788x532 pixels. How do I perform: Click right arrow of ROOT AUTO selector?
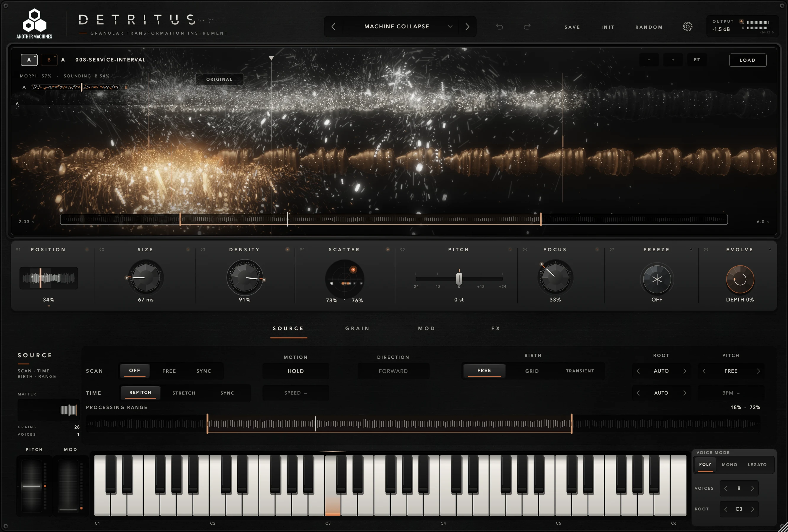(x=684, y=371)
